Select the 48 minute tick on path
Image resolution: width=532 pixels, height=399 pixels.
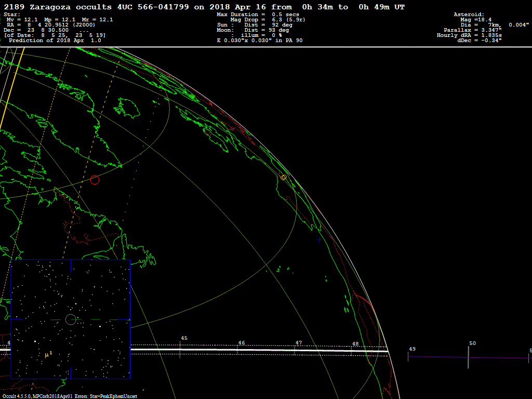351,351
